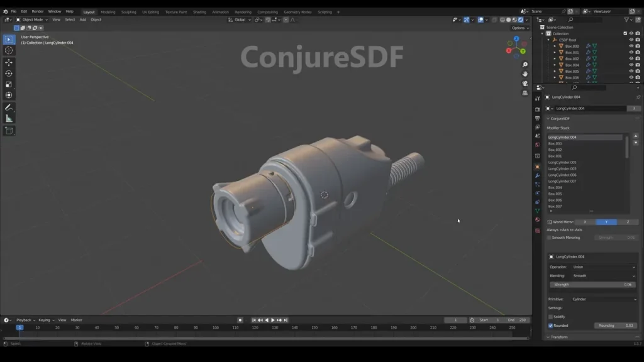Switch to the Modeling workspace tab

(108, 12)
